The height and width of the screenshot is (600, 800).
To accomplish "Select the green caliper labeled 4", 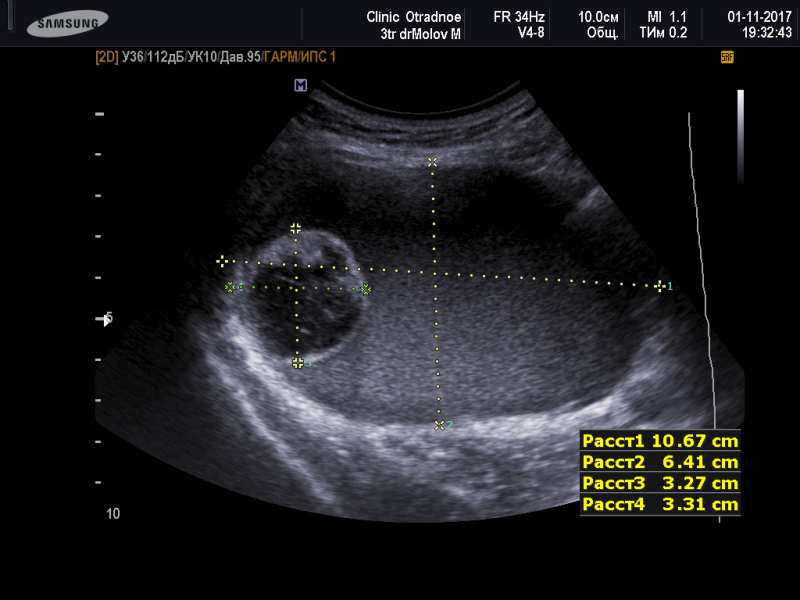I will pyautogui.click(x=230, y=288).
